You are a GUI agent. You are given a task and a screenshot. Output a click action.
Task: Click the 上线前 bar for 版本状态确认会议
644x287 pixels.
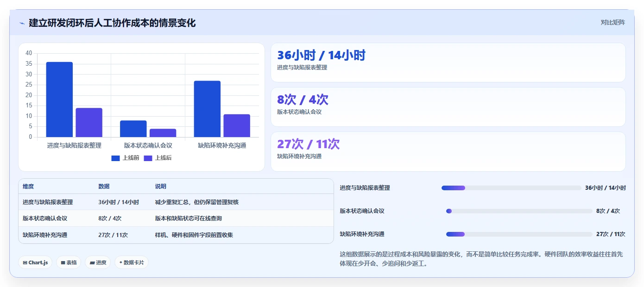(133, 129)
